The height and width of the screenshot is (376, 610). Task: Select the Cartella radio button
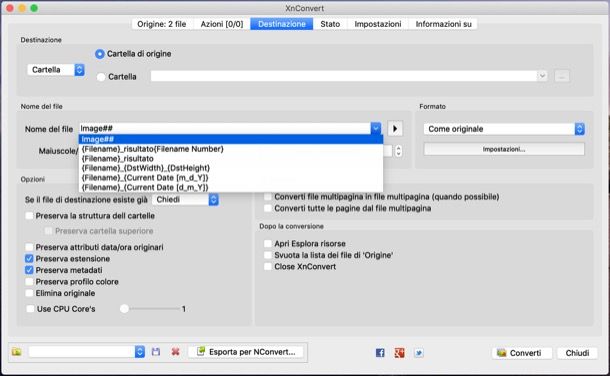[x=101, y=77]
